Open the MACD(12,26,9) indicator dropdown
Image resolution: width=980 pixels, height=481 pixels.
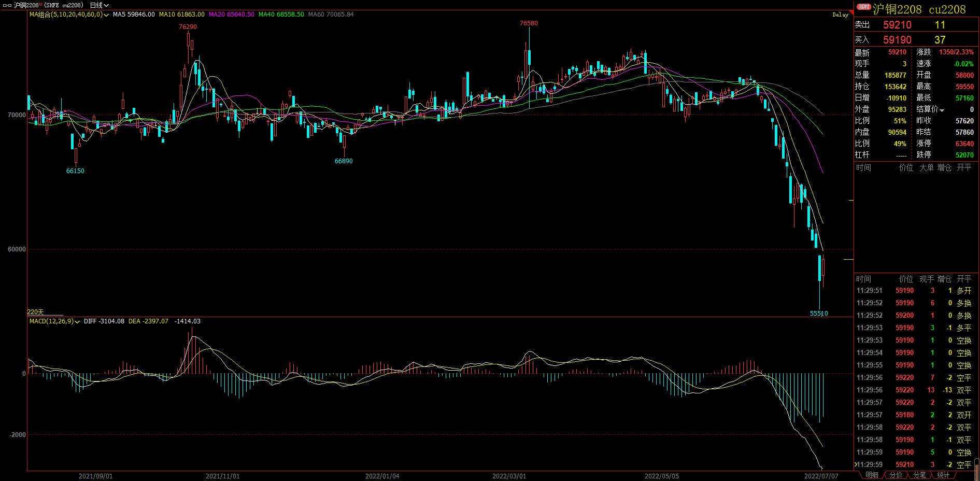[x=54, y=321]
